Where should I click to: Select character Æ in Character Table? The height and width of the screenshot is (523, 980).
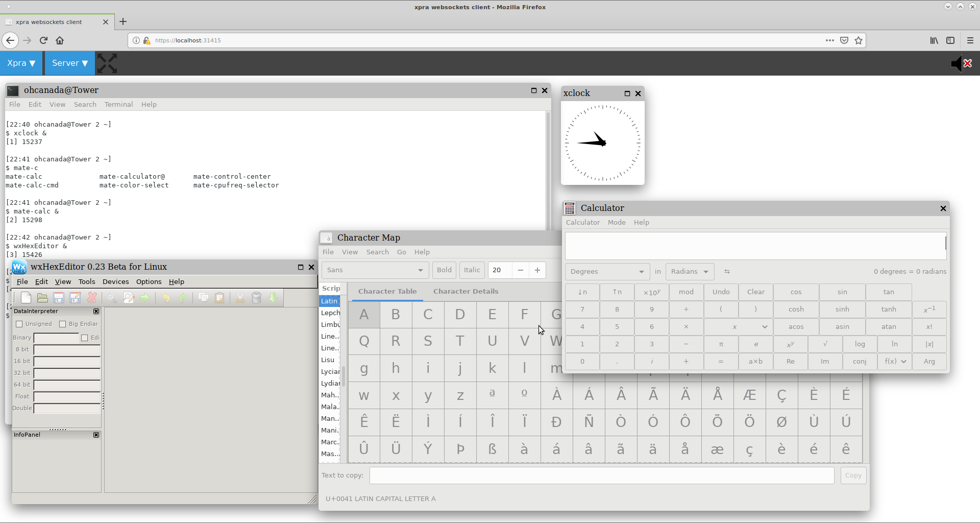[749, 395]
